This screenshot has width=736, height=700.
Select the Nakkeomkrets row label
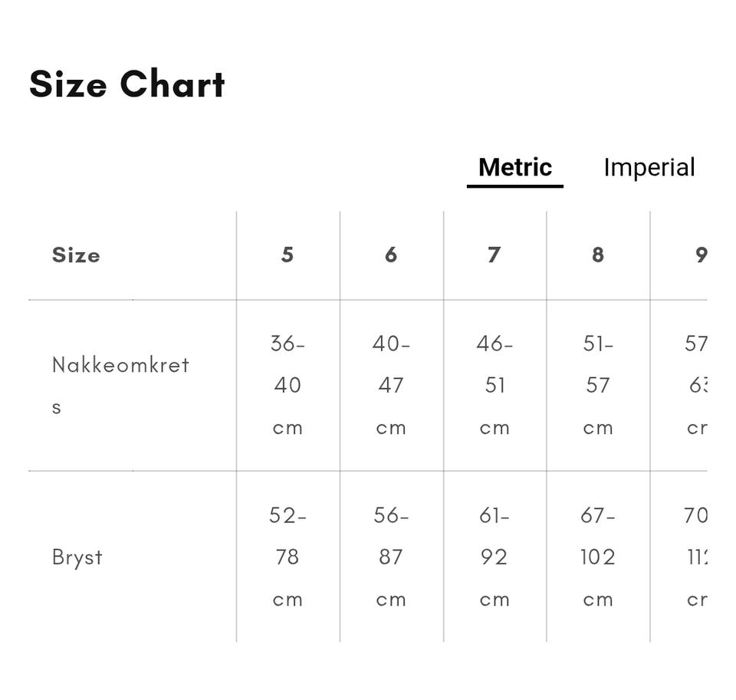[120, 386]
